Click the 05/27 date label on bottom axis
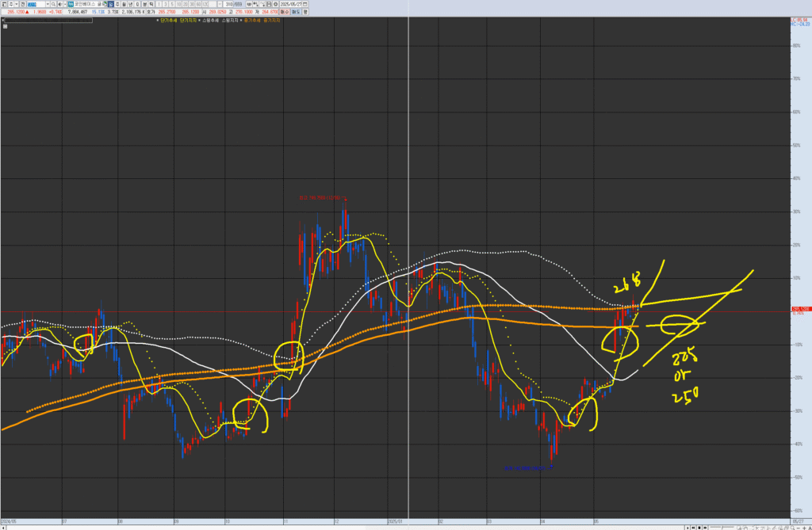 [x=798, y=522]
